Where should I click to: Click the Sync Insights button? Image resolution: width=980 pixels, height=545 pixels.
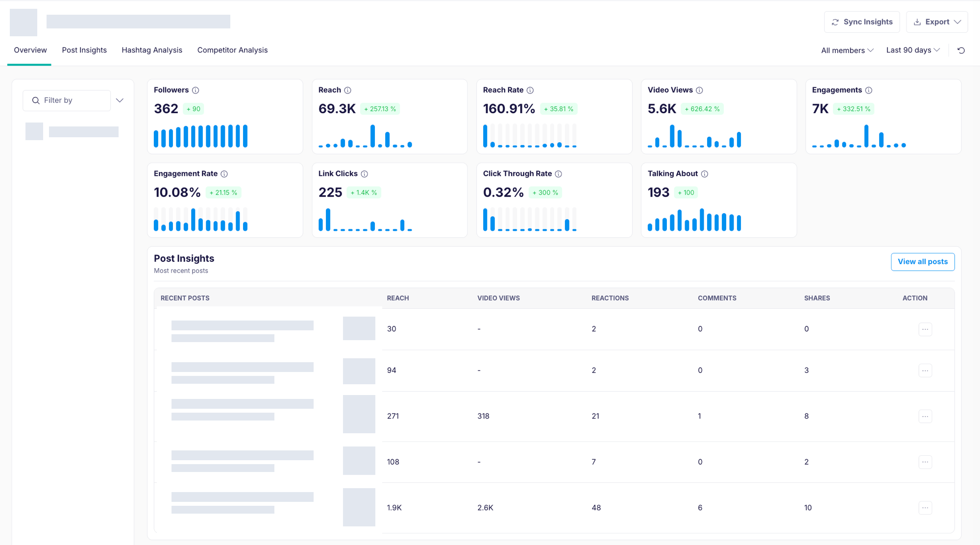point(862,22)
